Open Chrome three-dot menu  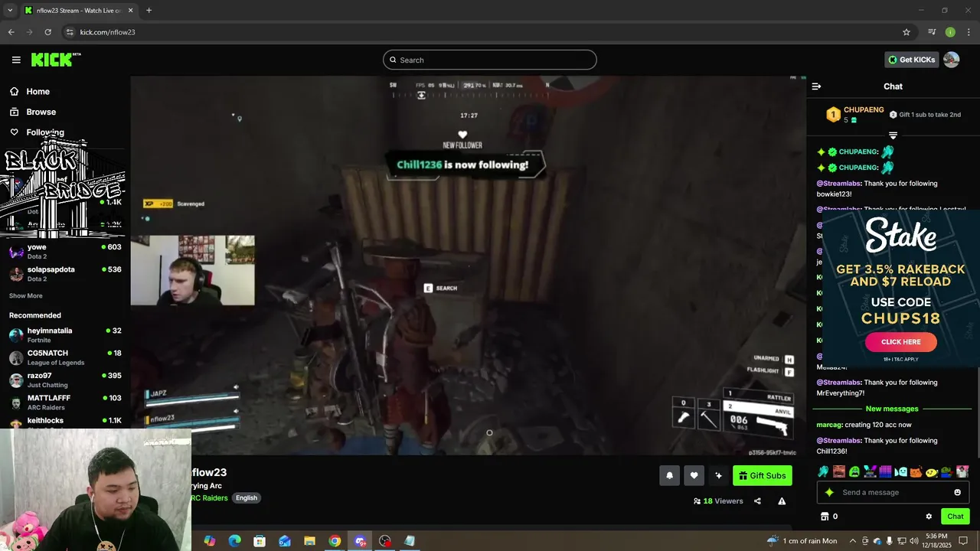tap(969, 32)
